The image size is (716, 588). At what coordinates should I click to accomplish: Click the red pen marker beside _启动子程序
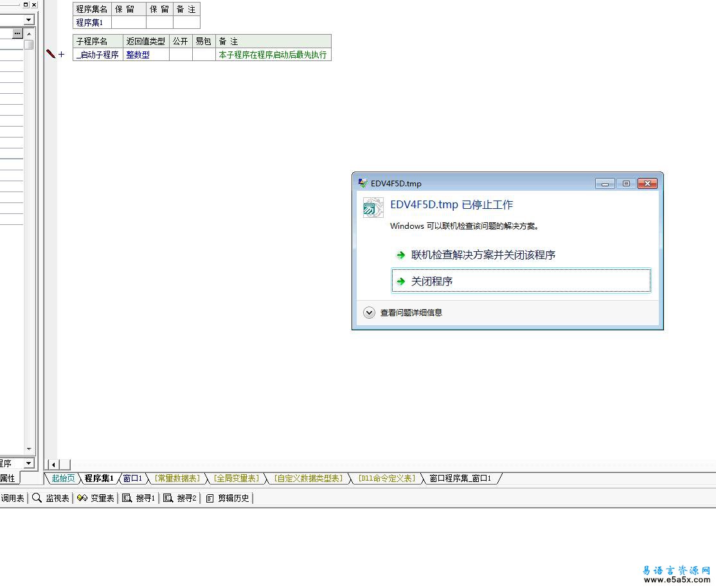(x=51, y=54)
